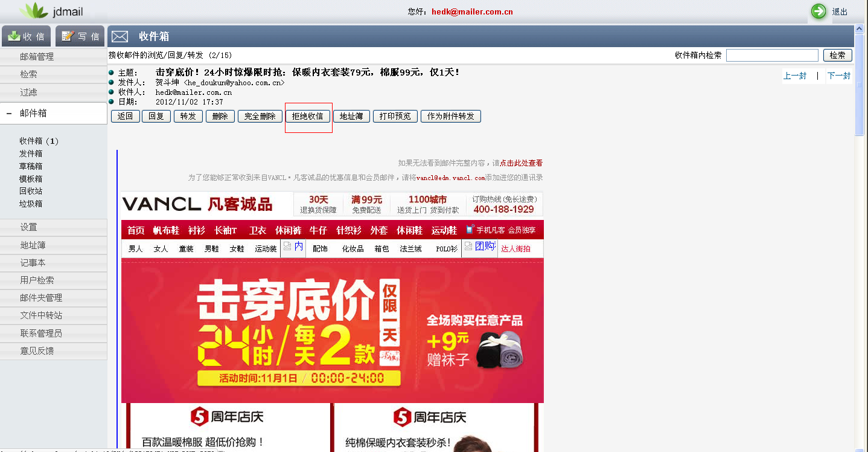
Task: Click the 作为附件转发 button
Action: 451,116
